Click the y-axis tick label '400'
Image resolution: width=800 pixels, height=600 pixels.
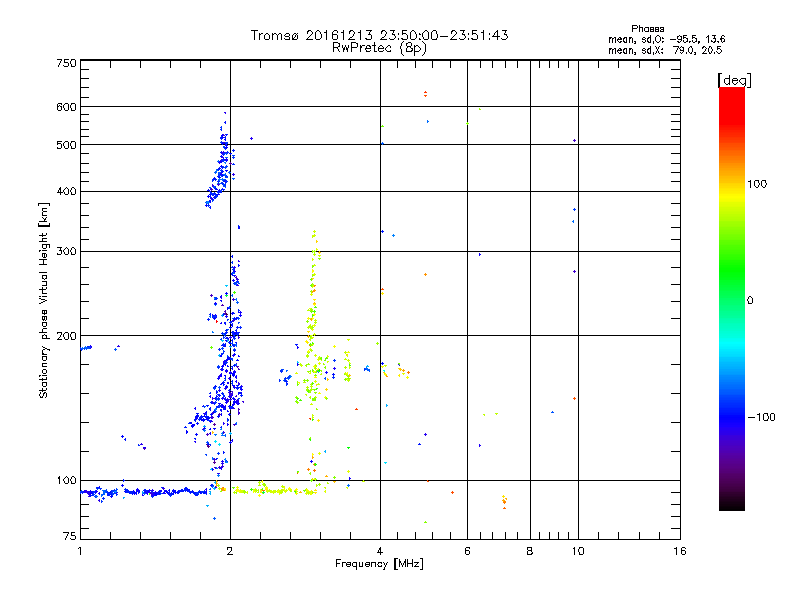coord(66,192)
